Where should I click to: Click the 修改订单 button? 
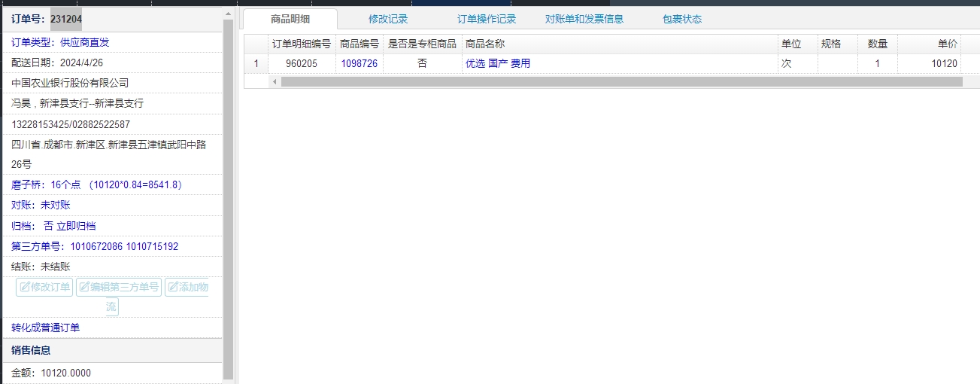click(x=44, y=287)
